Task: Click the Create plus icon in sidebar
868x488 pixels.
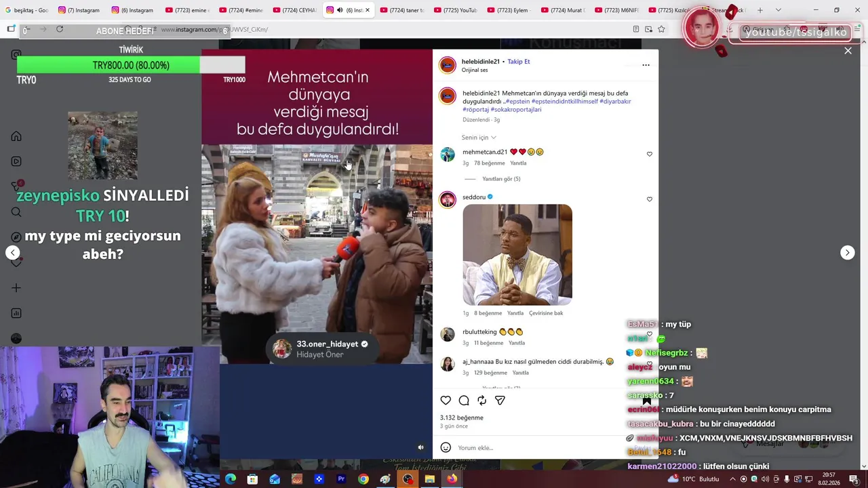Action: click(x=16, y=288)
